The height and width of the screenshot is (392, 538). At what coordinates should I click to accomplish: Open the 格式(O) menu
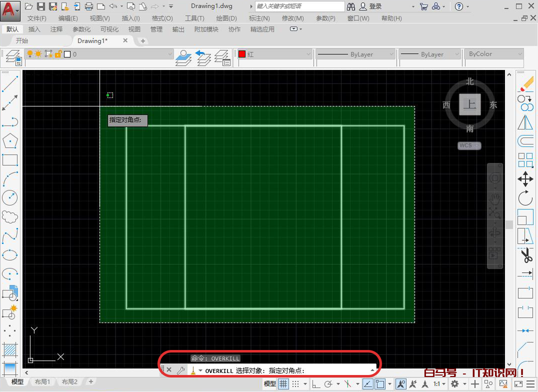click(161, 18)
